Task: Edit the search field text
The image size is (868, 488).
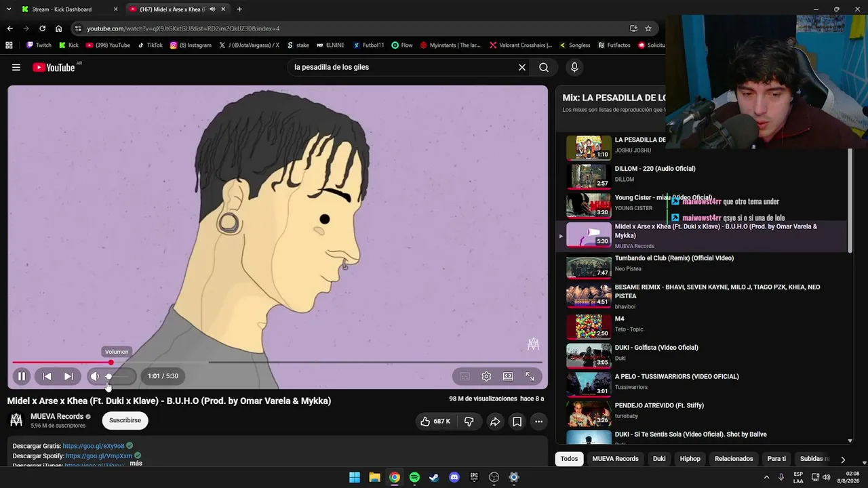Action: click(403, 67)
